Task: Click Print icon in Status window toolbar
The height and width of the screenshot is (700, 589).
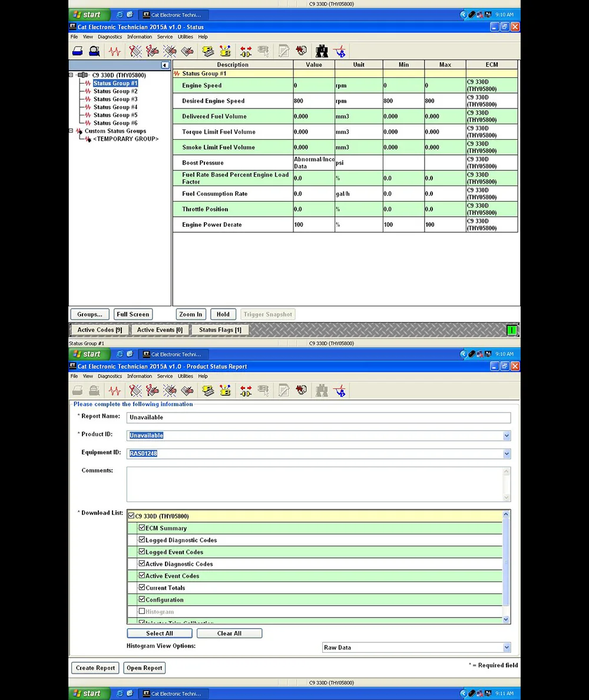Action: [77, 51]
